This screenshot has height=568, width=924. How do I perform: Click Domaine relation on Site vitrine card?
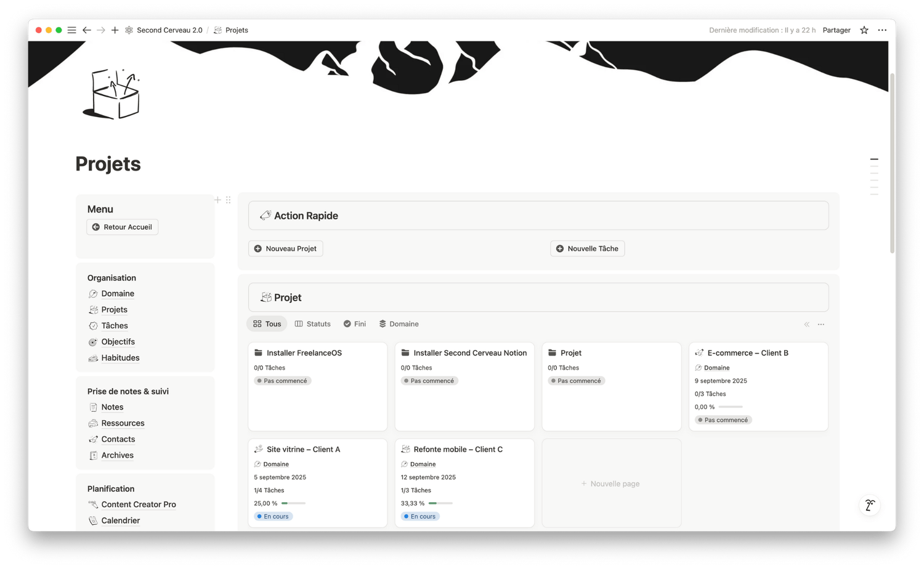click(x=272, y=465)
